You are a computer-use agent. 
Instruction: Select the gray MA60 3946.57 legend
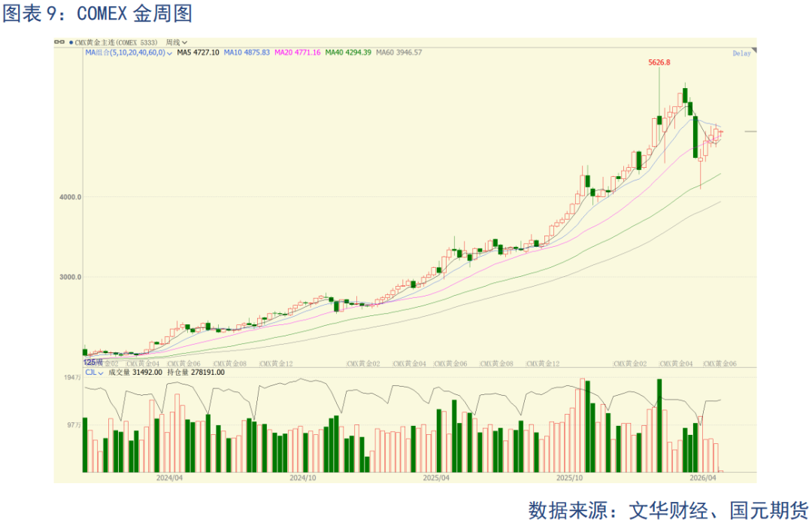pos(399,53)
